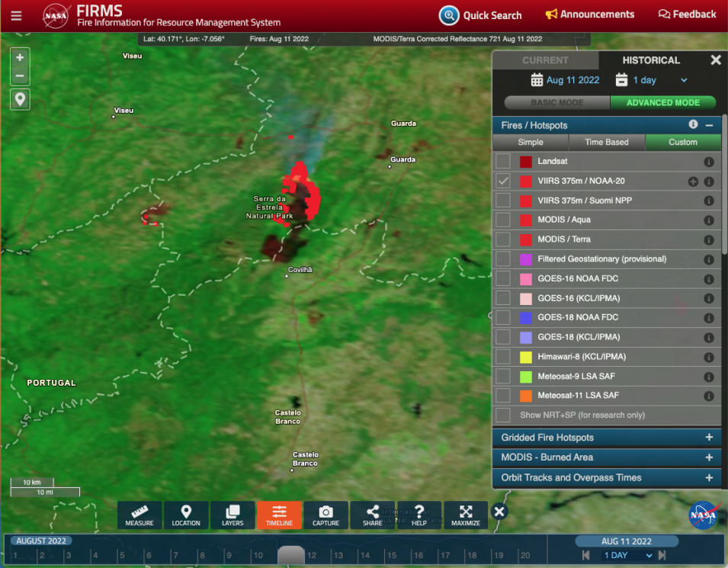728x568 pixels.
Task: Enable MODIS / Aqua checkbox
Action: point(503,220)
